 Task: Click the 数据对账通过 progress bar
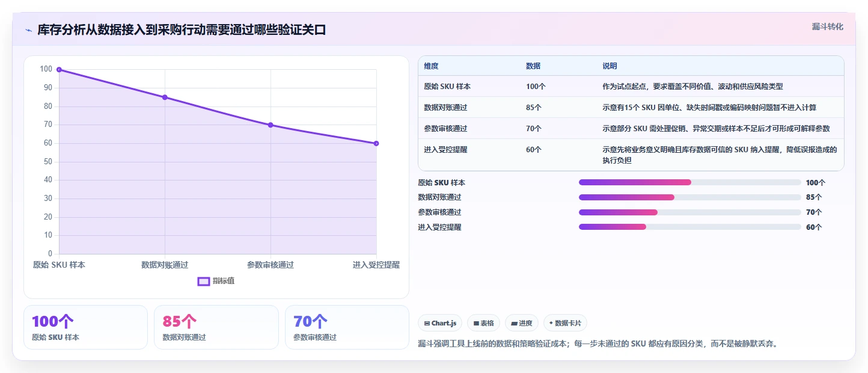690,197
